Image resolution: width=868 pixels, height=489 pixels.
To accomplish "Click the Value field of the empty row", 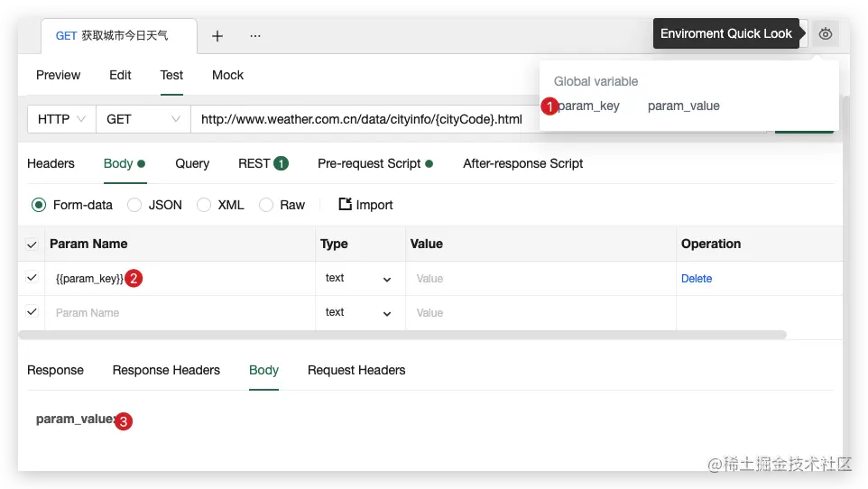I will point(540,313).
